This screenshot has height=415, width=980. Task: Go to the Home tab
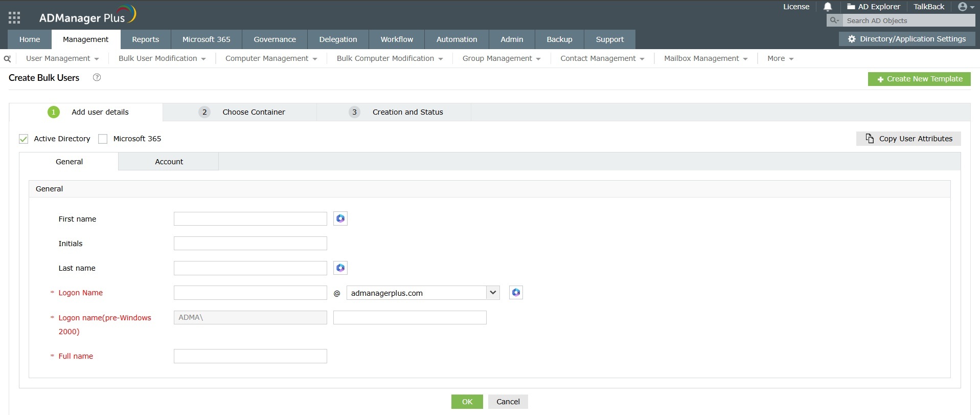(30, 39)
